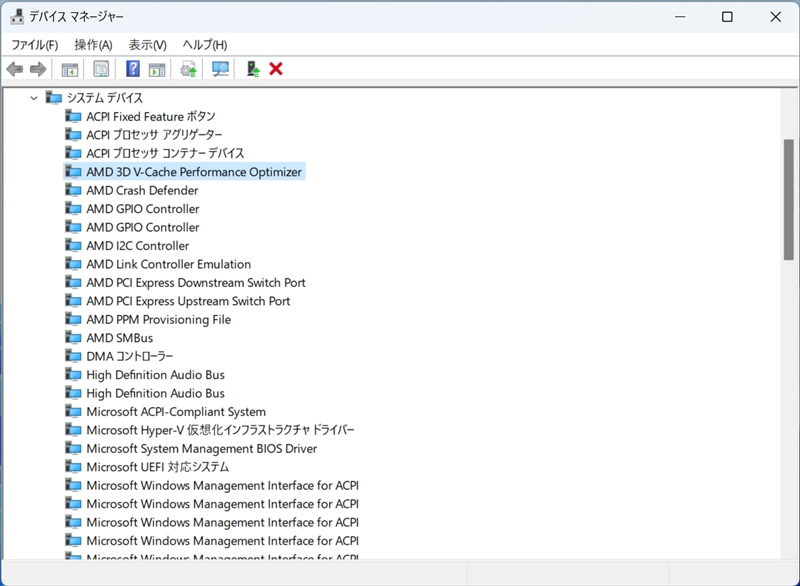Viewport: 800px width, 586px height.
Task: Click the Forward arrow toolbar icon
Action: click(38, 69)
